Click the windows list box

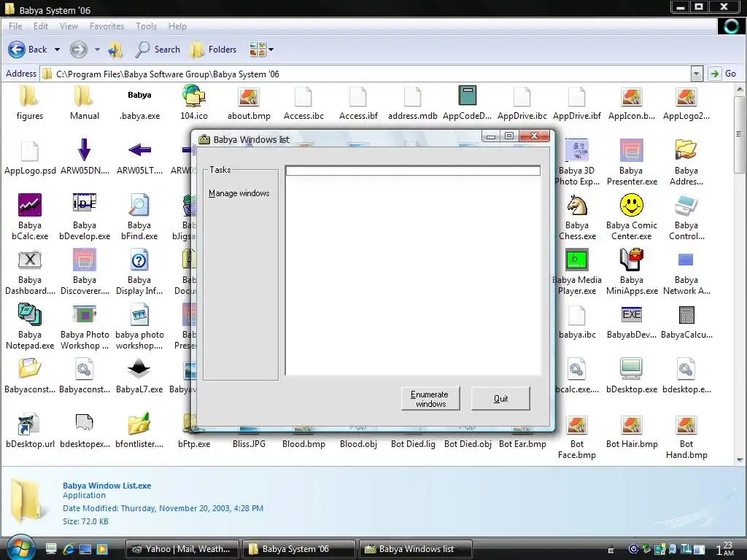(x=413, y=271)
